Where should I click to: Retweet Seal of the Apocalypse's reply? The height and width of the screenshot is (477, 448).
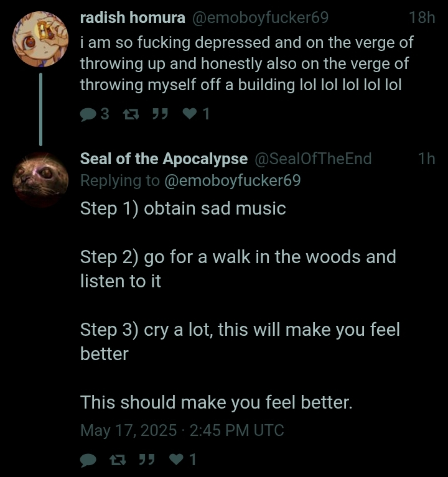click(x=118, y=460)
